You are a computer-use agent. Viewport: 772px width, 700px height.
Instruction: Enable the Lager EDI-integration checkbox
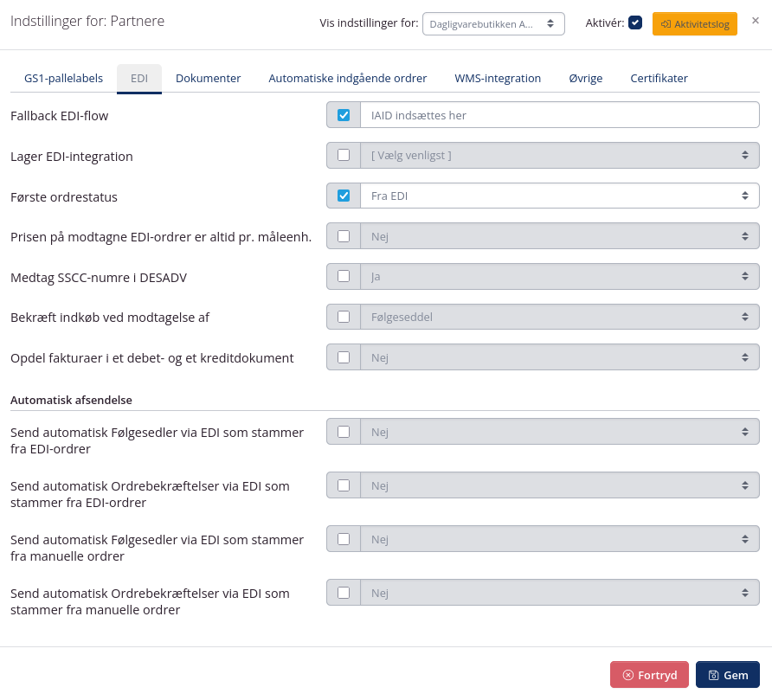[344, 155]
